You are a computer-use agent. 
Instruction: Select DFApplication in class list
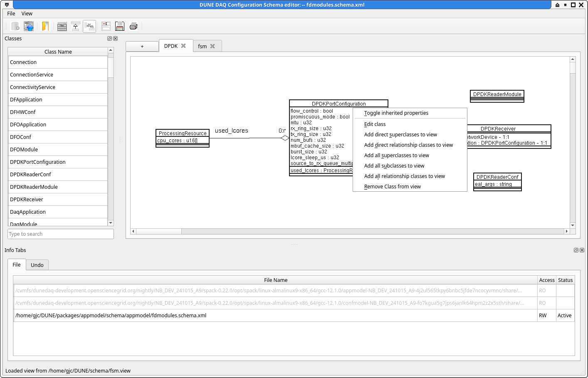click(x=58, y=100)
